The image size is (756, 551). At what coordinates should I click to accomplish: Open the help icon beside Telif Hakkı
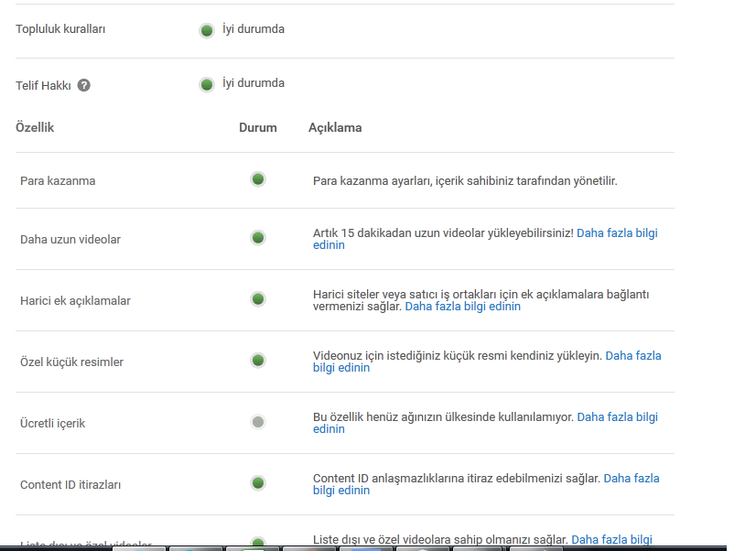84,85
